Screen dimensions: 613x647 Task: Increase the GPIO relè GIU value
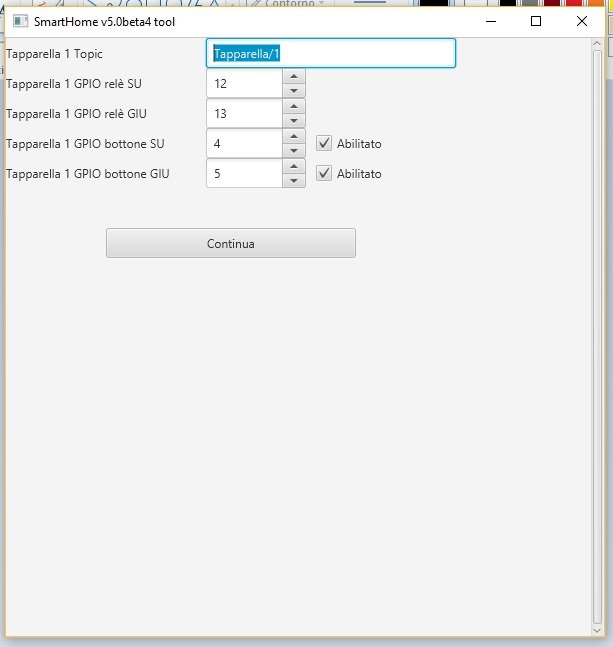294,106
